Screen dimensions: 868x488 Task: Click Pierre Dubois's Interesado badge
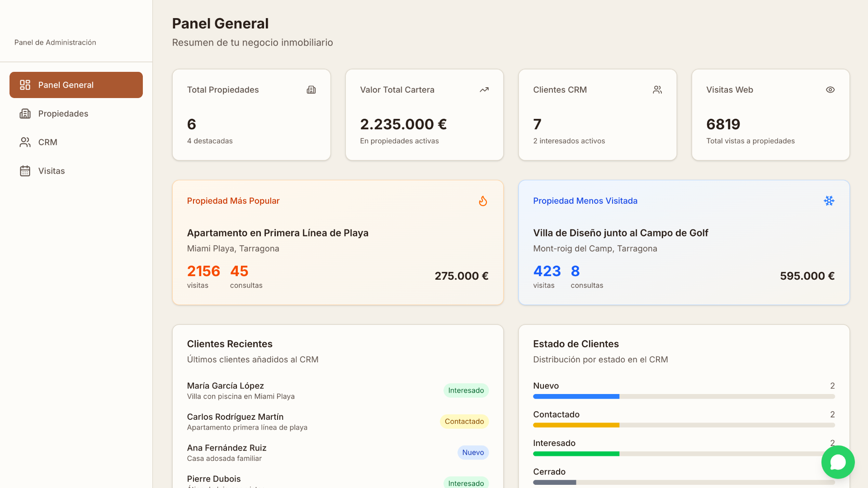(x=466, y=483)
